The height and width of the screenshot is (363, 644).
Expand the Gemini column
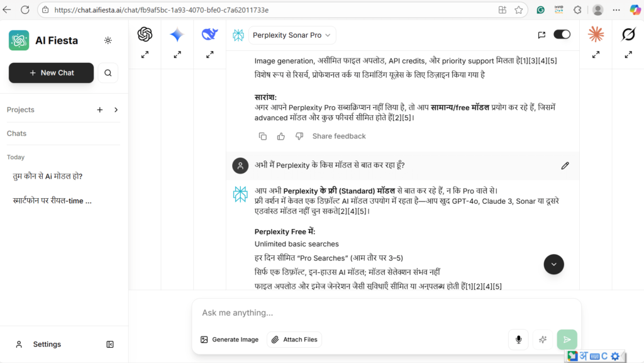[x=177, y=55]
